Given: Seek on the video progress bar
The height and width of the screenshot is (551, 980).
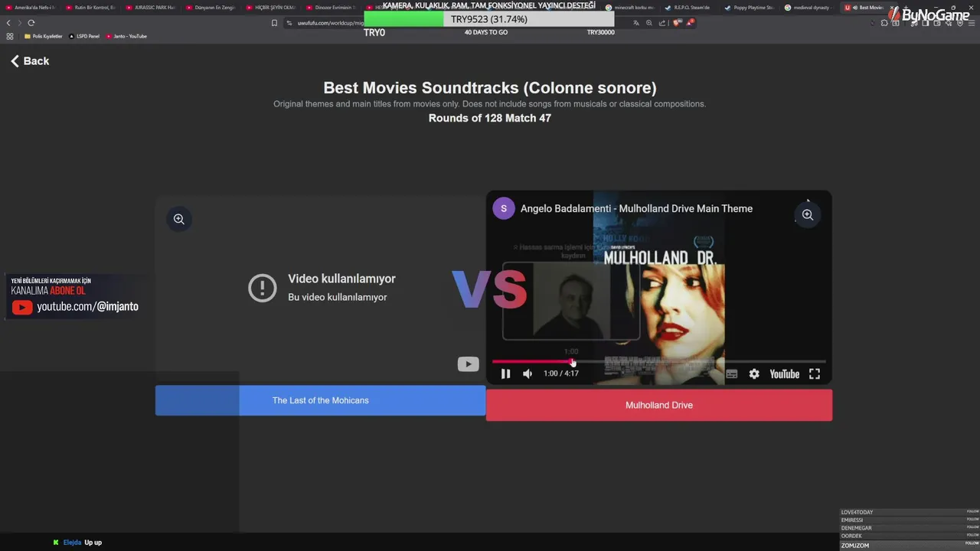Looking at the screenshot, I should [x=658, y=361].
